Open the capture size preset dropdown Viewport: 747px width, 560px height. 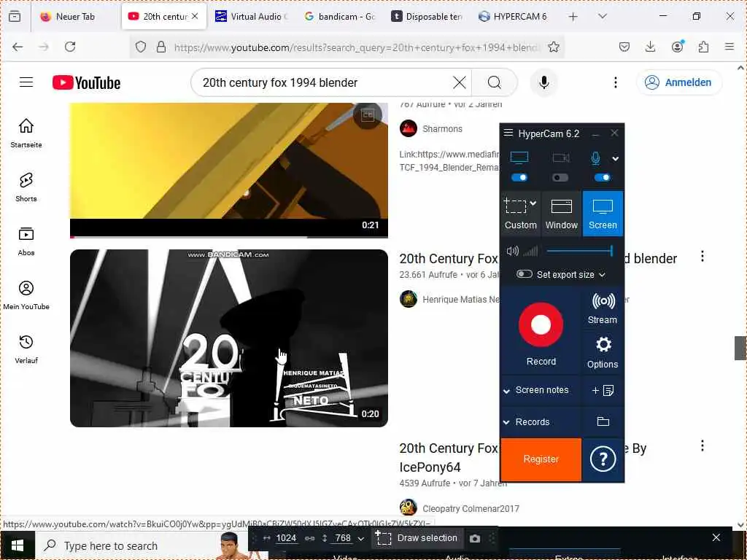pos(360,539)
